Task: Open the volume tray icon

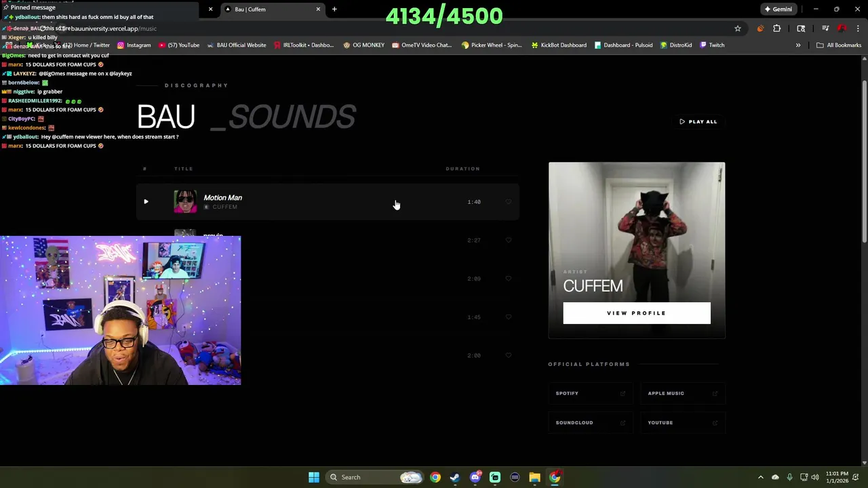Action: tap(815, 477)
